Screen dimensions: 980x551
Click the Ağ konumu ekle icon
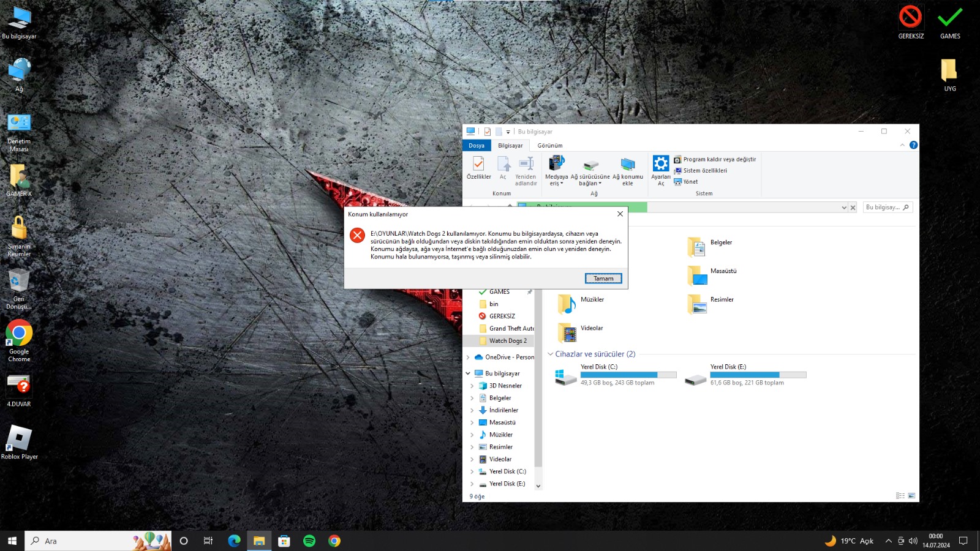click(628, 171)
